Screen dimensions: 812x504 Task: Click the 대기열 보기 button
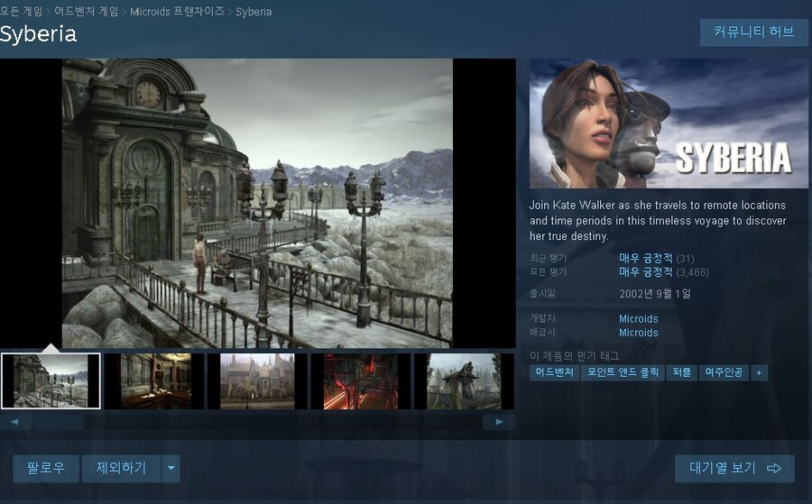tap(734, 468)
